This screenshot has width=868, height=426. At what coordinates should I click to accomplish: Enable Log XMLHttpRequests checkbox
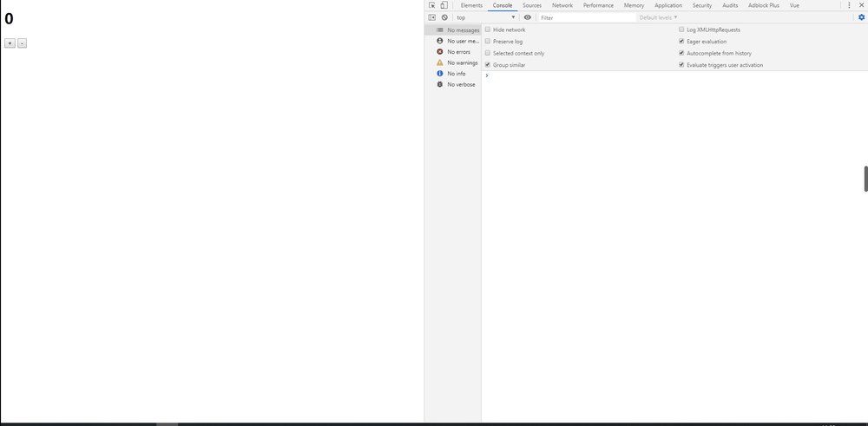coord(681,29)
